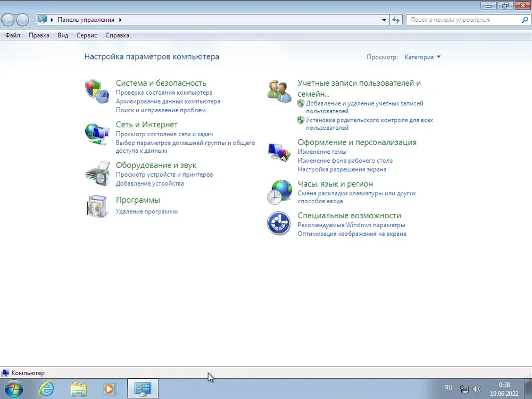Click the Forward navigation arrow button
Viewport: 532px width, 399px height.
coord(22,20)
